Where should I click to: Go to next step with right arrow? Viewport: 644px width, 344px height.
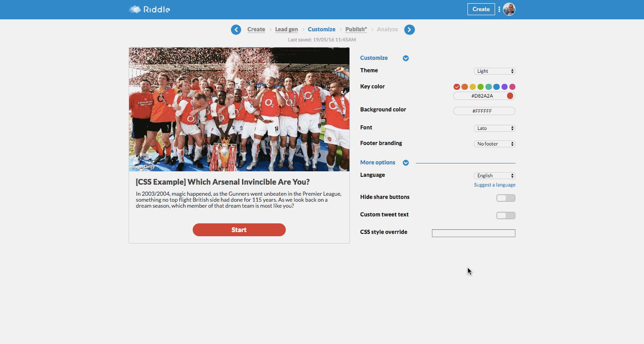(409, 30)
